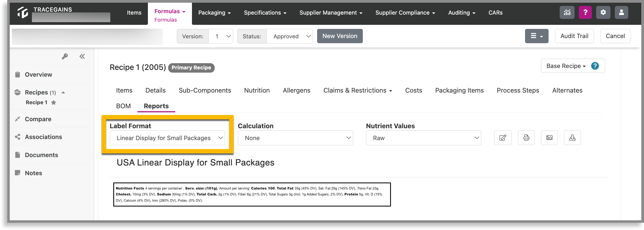Switch to the BOM tab
644x230 pixels.
[123, 106]
